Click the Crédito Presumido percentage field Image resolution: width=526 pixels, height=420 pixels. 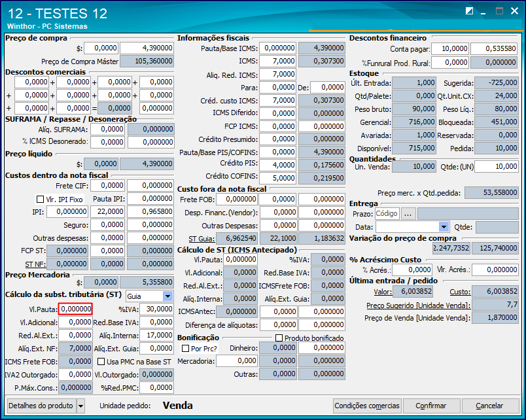(277, 139)
